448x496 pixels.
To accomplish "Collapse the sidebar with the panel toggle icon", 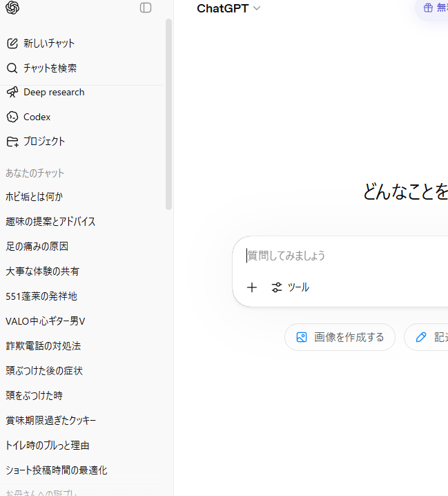I will click(146, 8).
